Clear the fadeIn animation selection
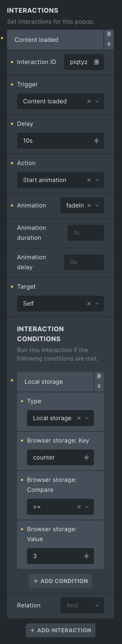 (x=89, y=205)
